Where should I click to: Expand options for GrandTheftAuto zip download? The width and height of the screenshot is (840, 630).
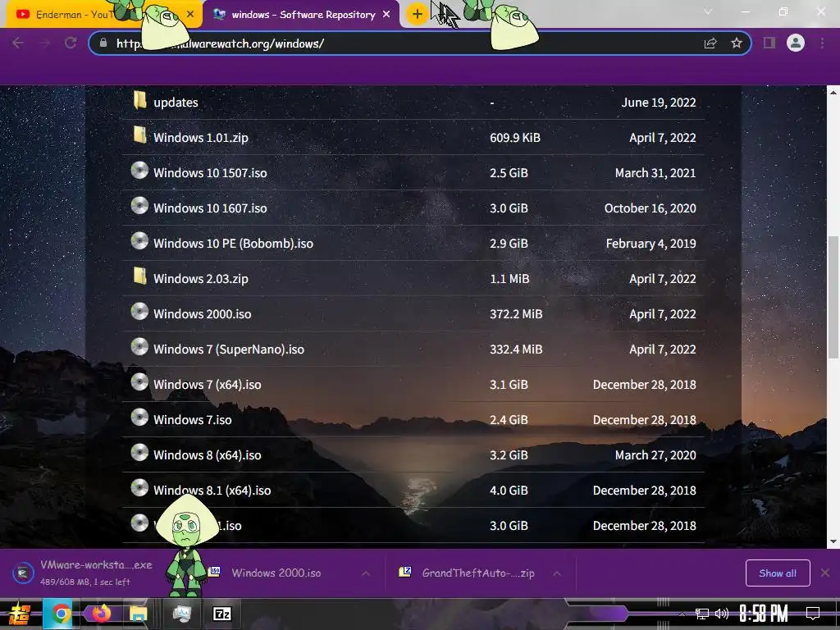[557, 573]
